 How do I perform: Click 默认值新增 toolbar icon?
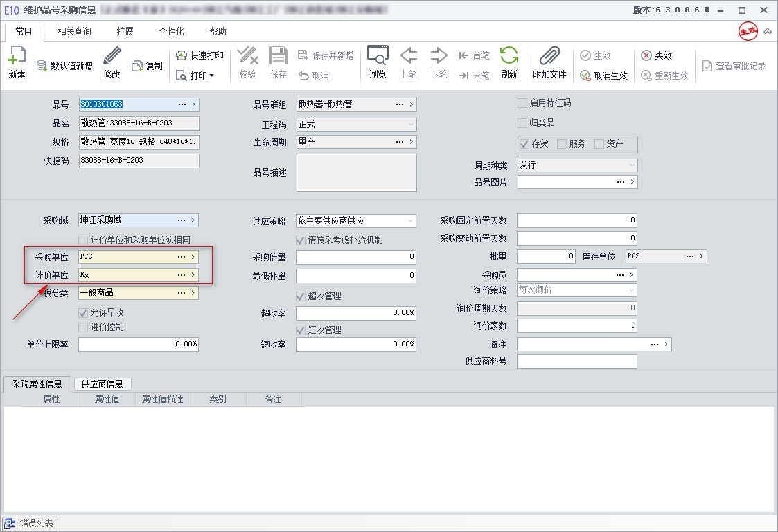pyautogui.click(x=42, y=66)
